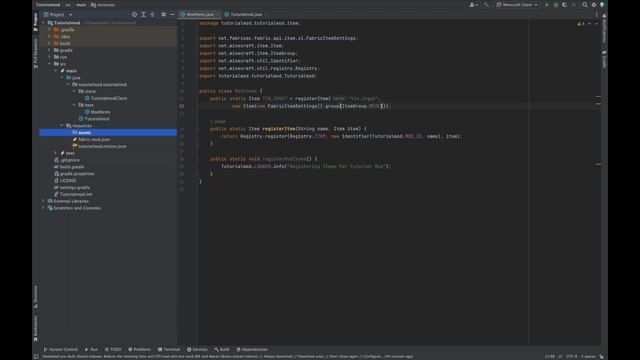The height and width of the screenshot is (360, 640).
Task: Open the Version Control tool tab
Action: pyautogui.click(x=60, y=349)
